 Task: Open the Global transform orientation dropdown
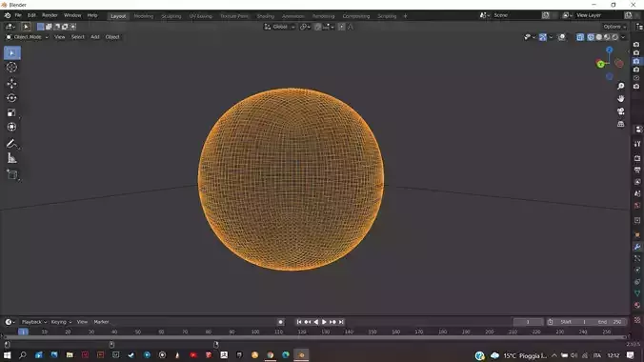(x=279, y=27)
